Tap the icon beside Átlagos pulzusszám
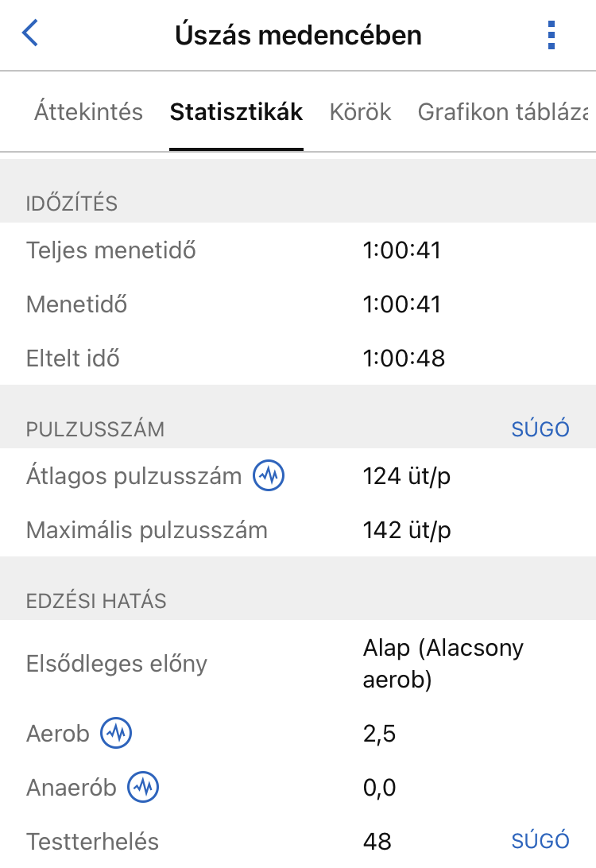 (x=269, y=476)
